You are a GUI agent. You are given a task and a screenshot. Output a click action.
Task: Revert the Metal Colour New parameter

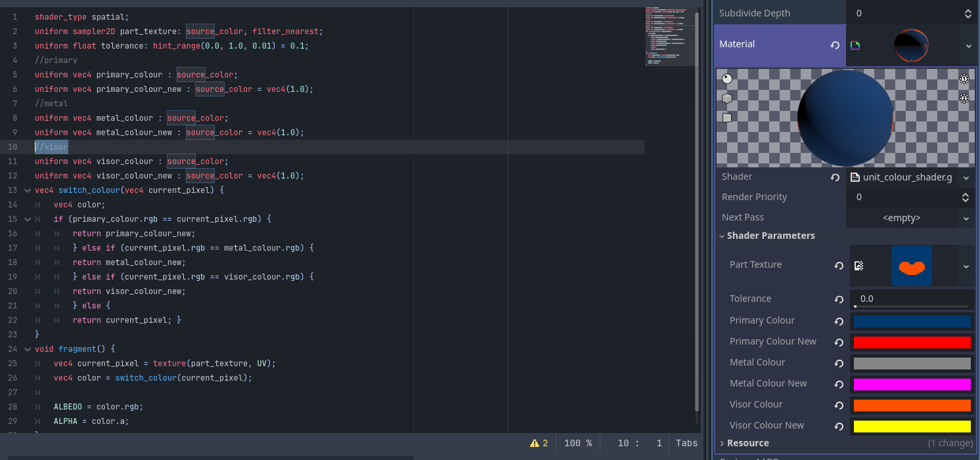[x=839, y=385]
